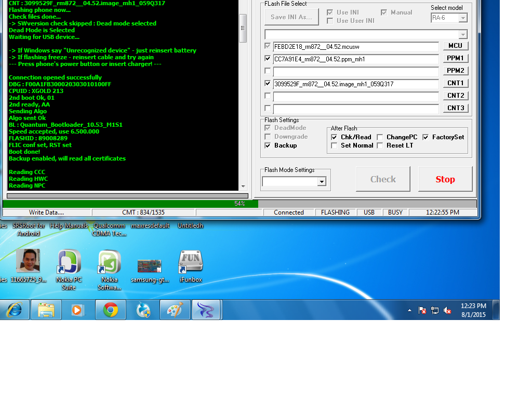Open the Flash Mode Settings dropdown

[x=322, y=181]
